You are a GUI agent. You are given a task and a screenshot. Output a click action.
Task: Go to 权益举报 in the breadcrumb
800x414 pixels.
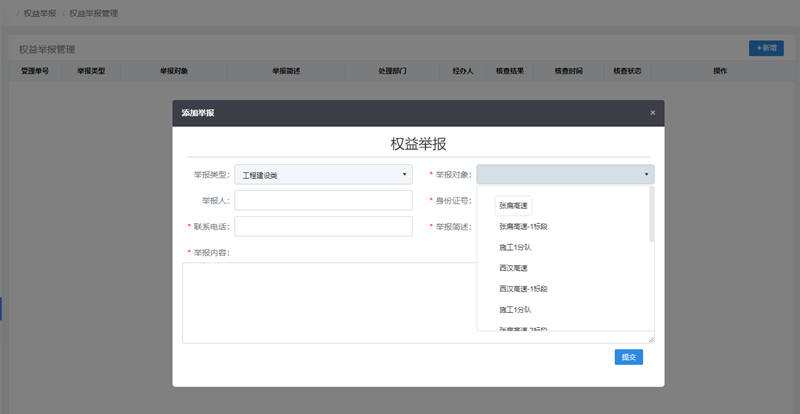pyautogui.click(x=40, y=13)
